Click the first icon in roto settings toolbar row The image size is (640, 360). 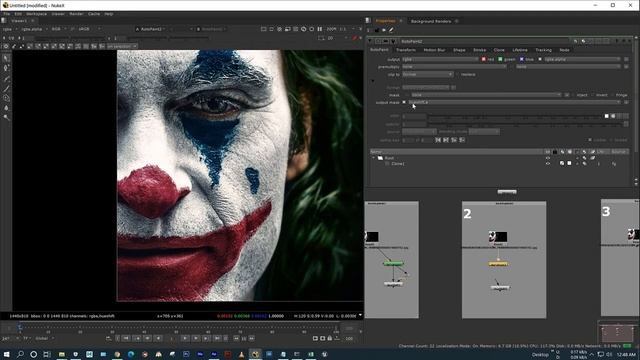tap(6, 47)
